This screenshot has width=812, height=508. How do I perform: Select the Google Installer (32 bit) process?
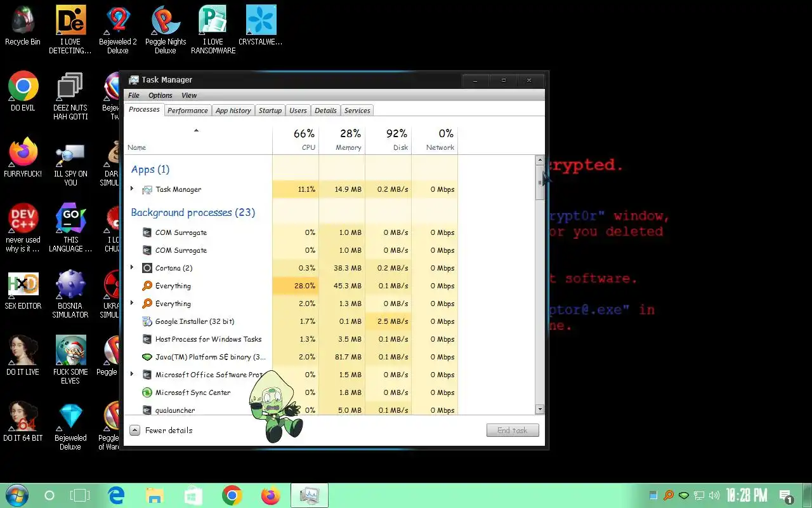pos(291,321)
